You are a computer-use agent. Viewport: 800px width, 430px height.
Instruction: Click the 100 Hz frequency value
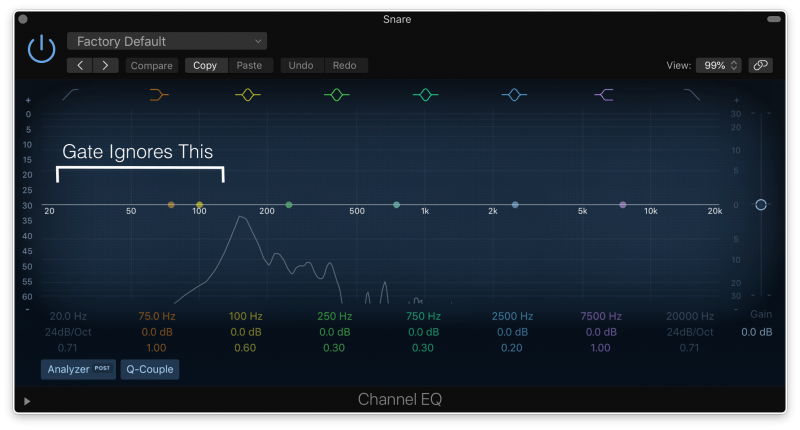[245, 316]
